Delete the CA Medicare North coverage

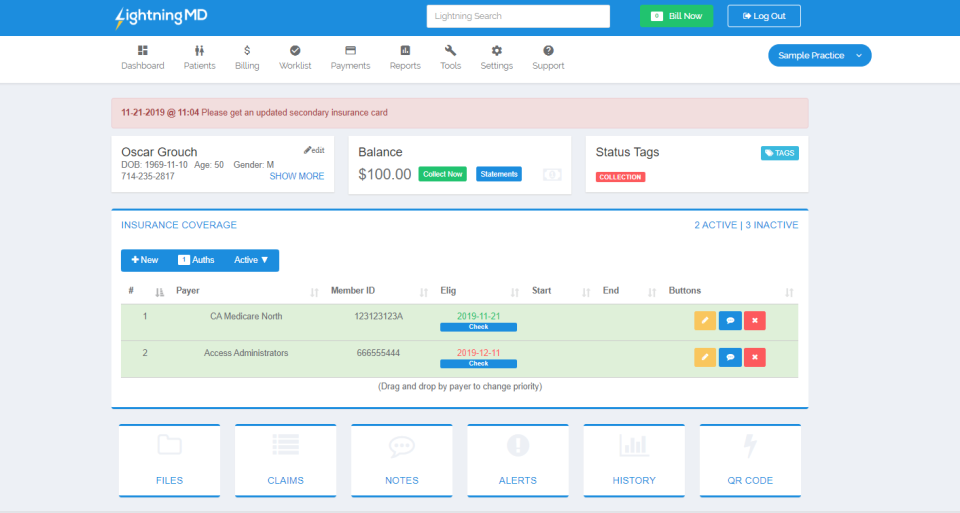pyautogui.click(x=755, y=321)
